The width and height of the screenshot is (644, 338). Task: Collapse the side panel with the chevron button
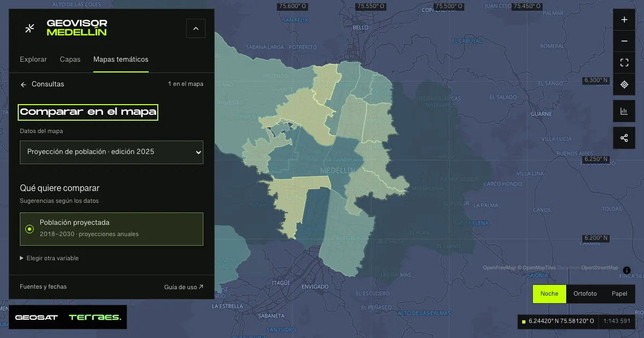pos(196,28)
